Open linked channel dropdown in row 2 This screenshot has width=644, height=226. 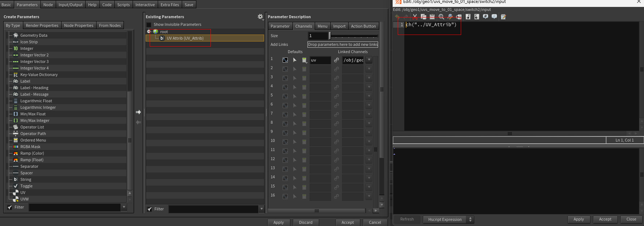[369, 69]
